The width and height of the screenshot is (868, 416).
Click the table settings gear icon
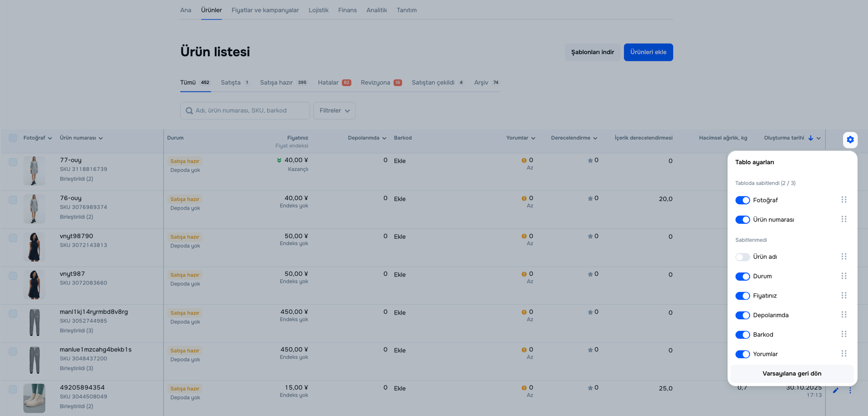tap(850, 140)
